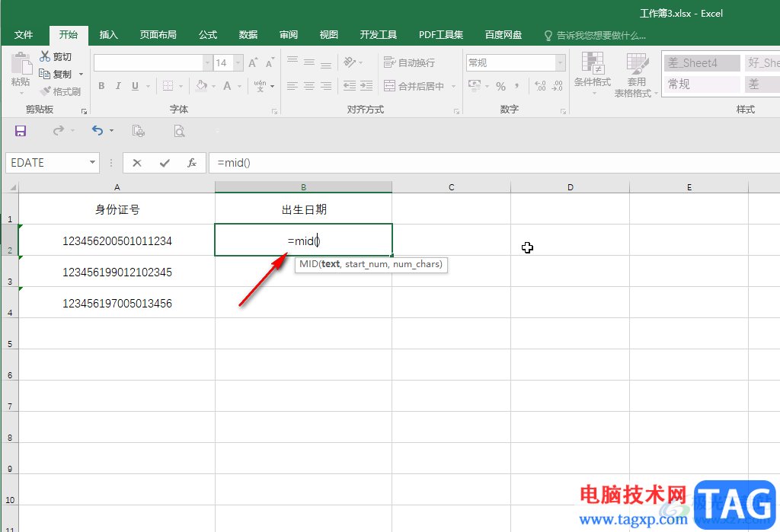Click the blue Undo arrow
Viewport: 780px width, 532px height.
[x=97, y=130]
